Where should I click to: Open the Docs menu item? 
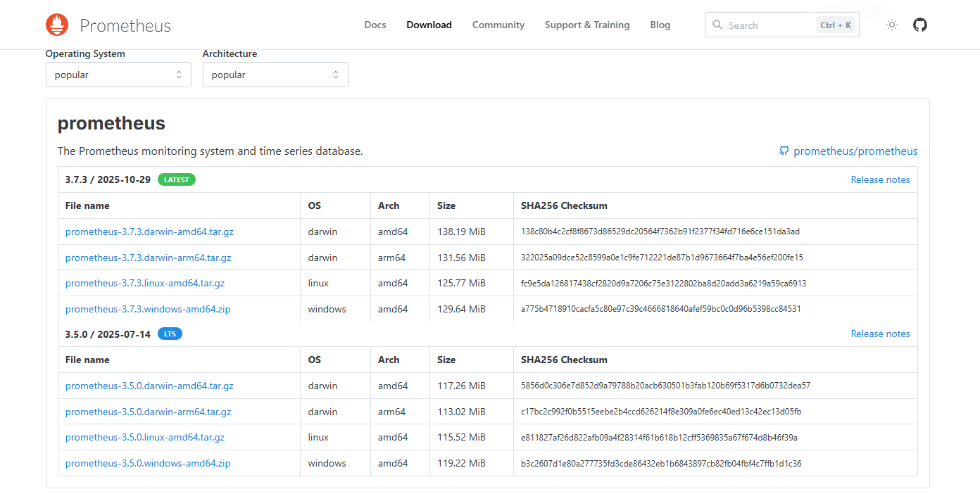(375, 25)
